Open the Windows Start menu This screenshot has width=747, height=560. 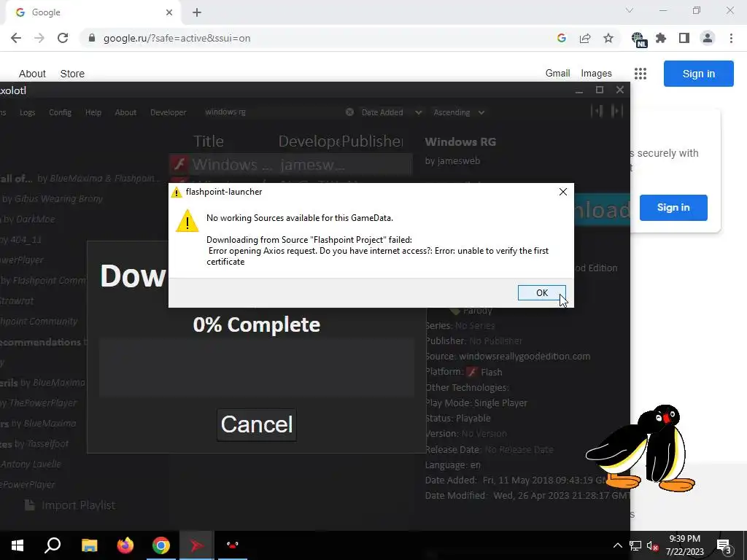coord(18,545)
